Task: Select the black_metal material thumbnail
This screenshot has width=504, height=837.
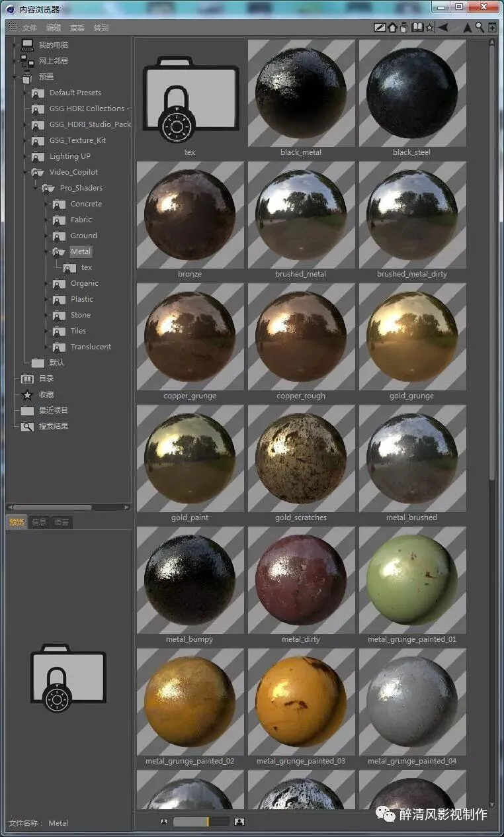Action: pyautogui.click(x=301, y=93)
